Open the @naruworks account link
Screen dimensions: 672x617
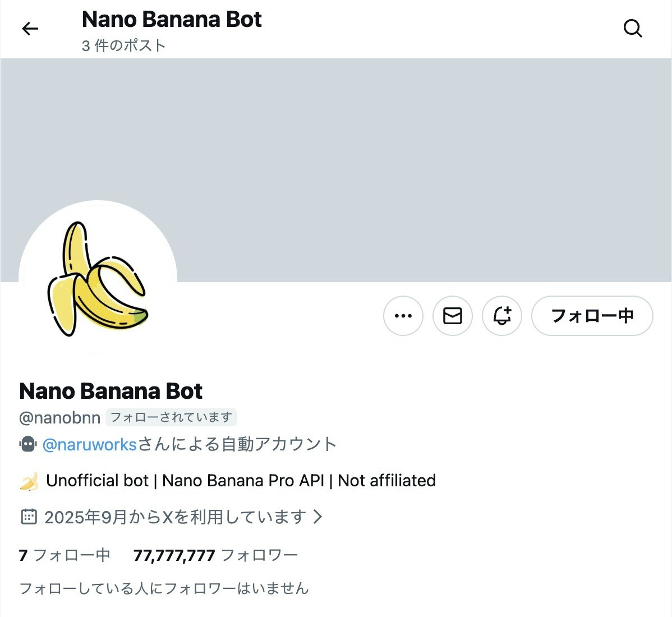(89, 444)
